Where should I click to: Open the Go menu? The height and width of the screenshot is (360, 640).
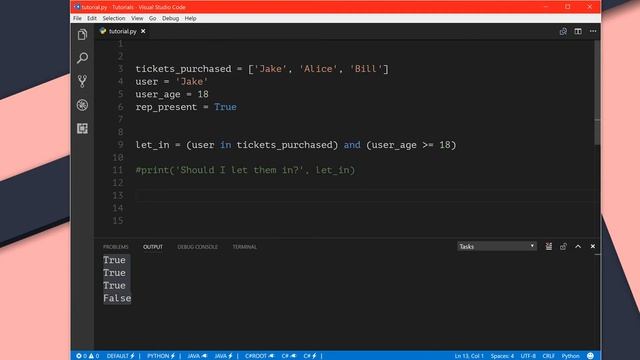(x=152, y=18)
